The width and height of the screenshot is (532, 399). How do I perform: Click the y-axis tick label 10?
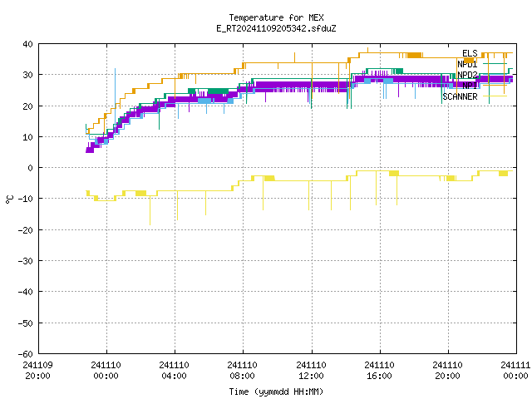[27, 137]
